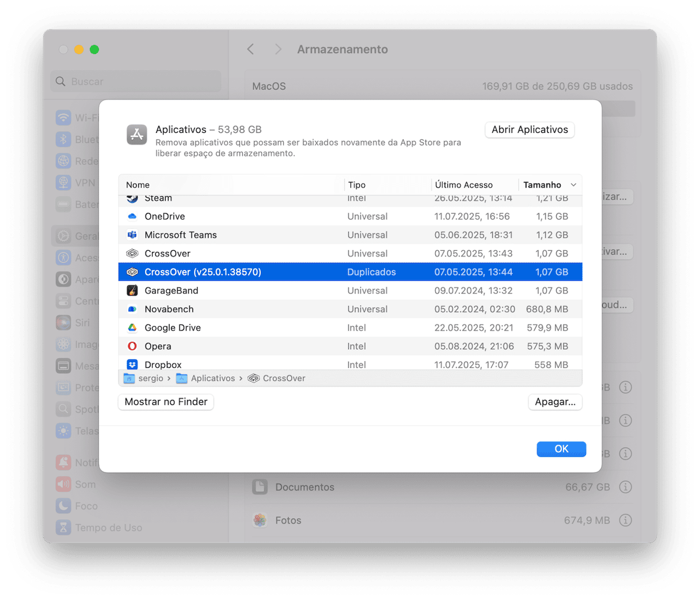
Task: Sort by the Nome column header
Action: (x=231, y=185)
